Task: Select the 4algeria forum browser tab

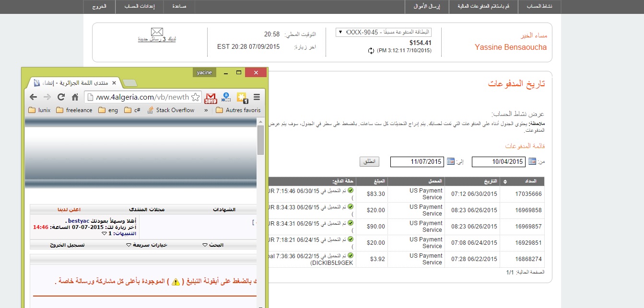Action: [x=72, y=83]
